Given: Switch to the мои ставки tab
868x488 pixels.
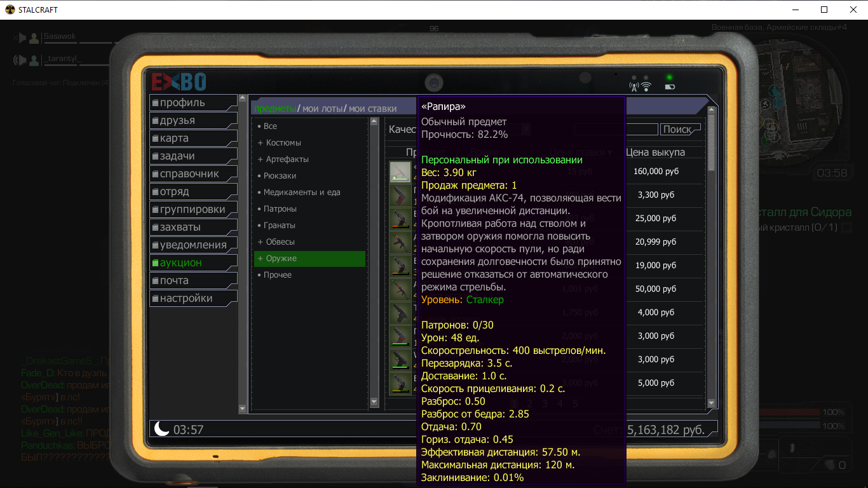Looking at the screenshot, I should point(372,109).
